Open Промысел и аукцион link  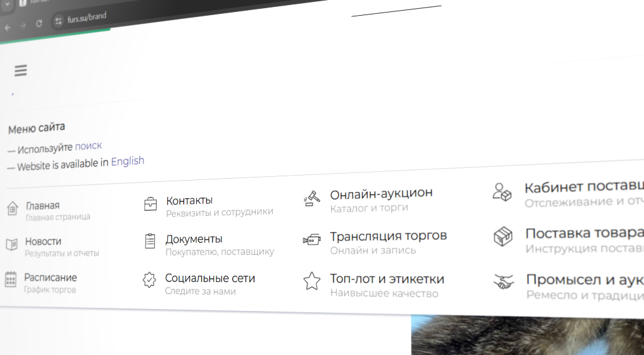pyautogui.click(x=585, y=280)
